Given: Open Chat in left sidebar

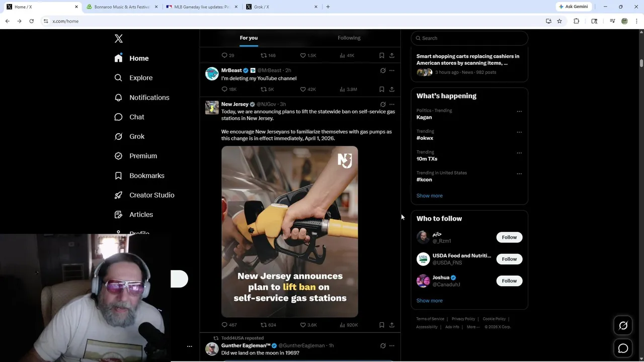Looking at the screenshot, I should click(129, 117).
